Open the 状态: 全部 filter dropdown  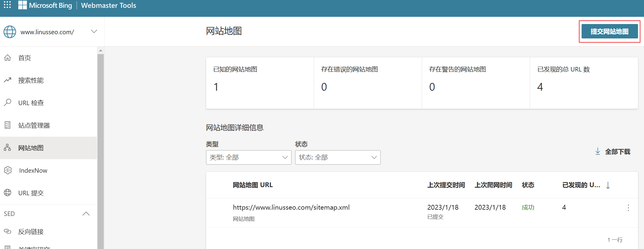click(337, 157)
